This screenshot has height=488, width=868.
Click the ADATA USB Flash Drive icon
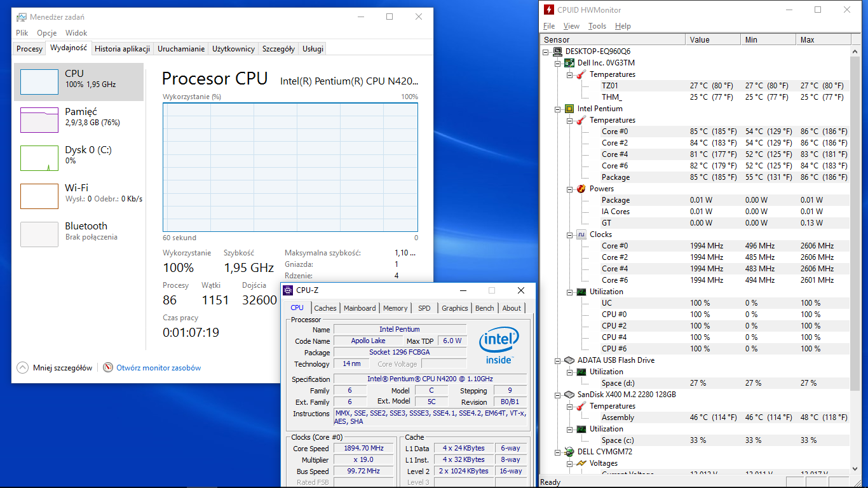point(570,360)
